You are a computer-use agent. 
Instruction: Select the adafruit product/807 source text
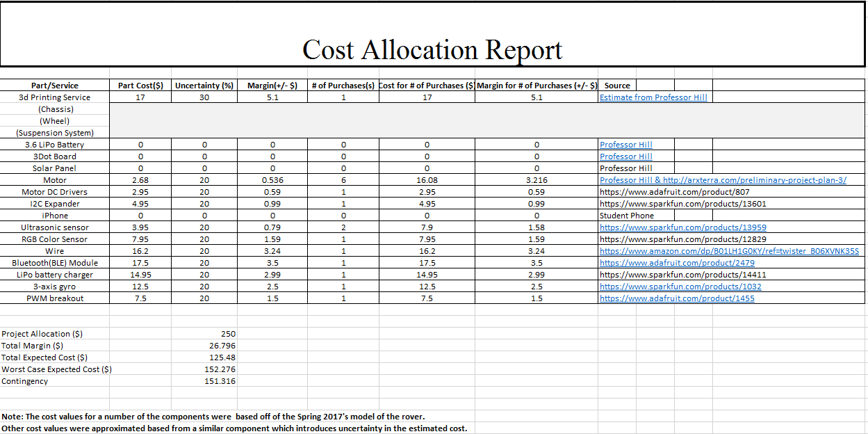click(674, 192)
